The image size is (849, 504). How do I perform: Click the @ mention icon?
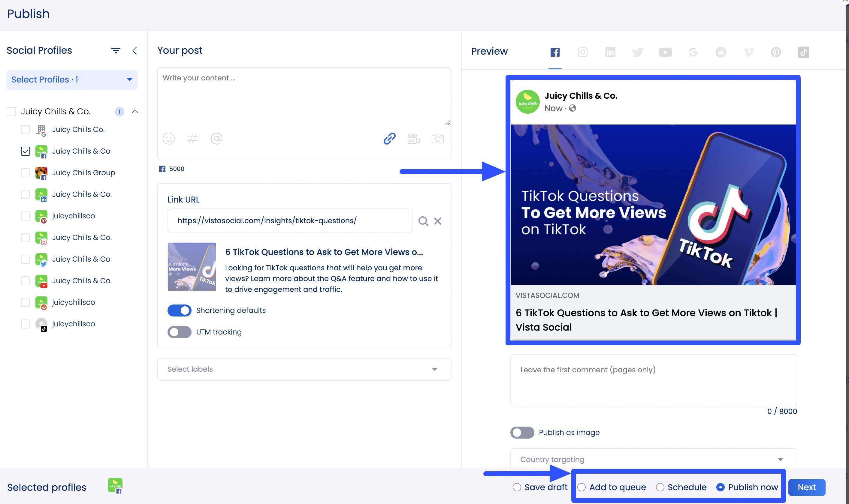217,139
